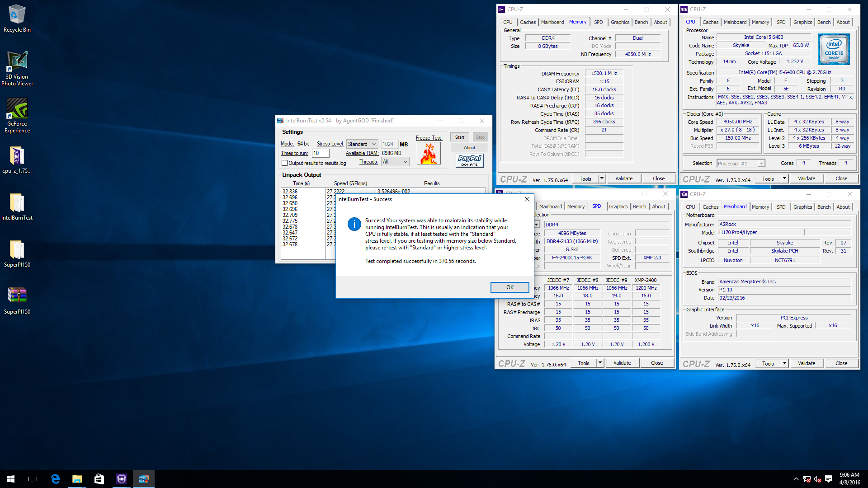Switch to Caches tab in Memory window

tap(528, 22)
